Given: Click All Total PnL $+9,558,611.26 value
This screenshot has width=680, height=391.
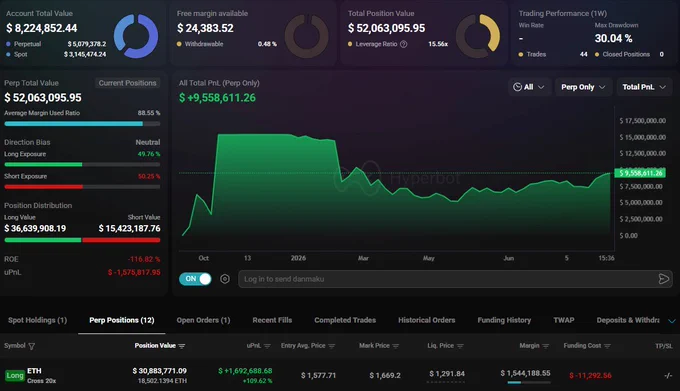Looking at the screenshot, I should pyautogui.click(x=217, y=98).
